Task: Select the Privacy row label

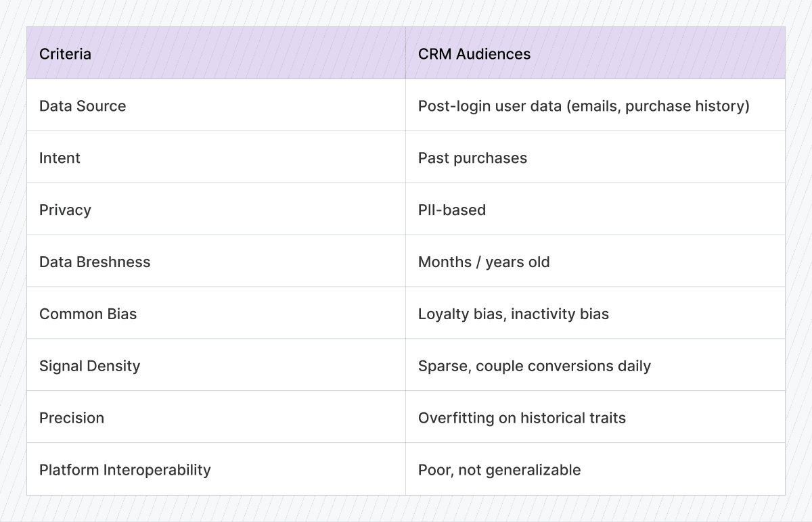Action: pos(65,210)
